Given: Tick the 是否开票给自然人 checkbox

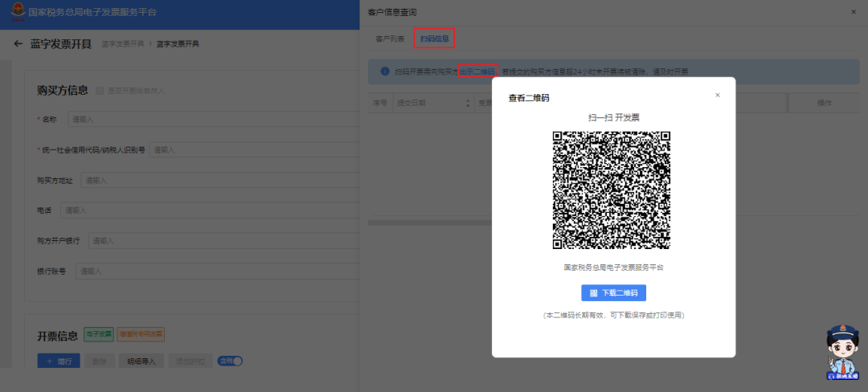Looking at the screenshot, I should point(100,90).
